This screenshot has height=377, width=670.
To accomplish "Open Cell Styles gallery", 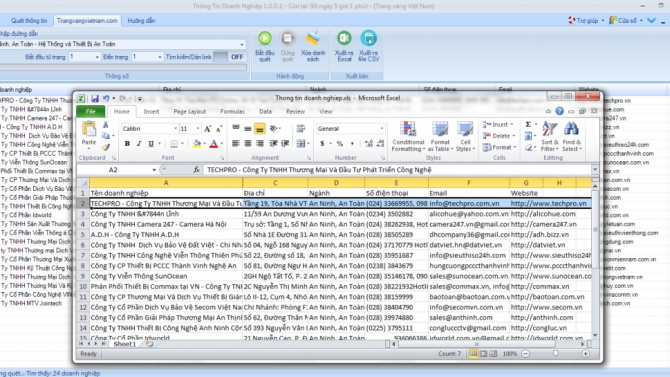I will point(465,136).
